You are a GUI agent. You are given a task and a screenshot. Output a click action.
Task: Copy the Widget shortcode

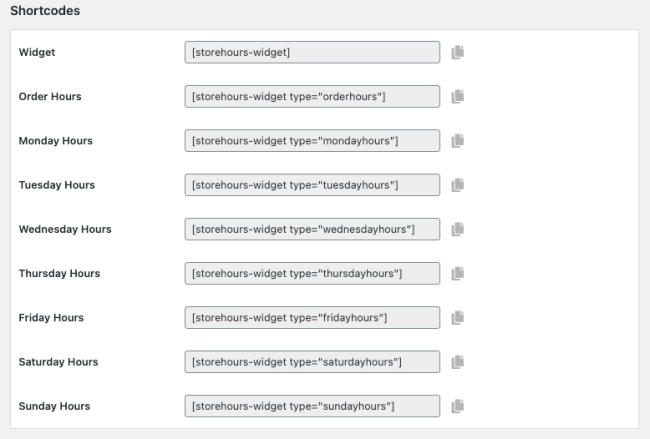coord(459,52)
